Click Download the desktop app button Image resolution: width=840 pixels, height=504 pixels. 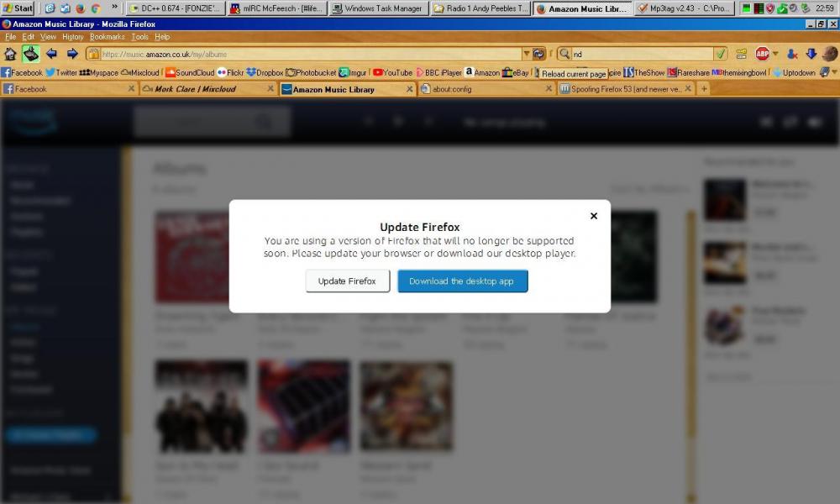(x=462, y=281)
